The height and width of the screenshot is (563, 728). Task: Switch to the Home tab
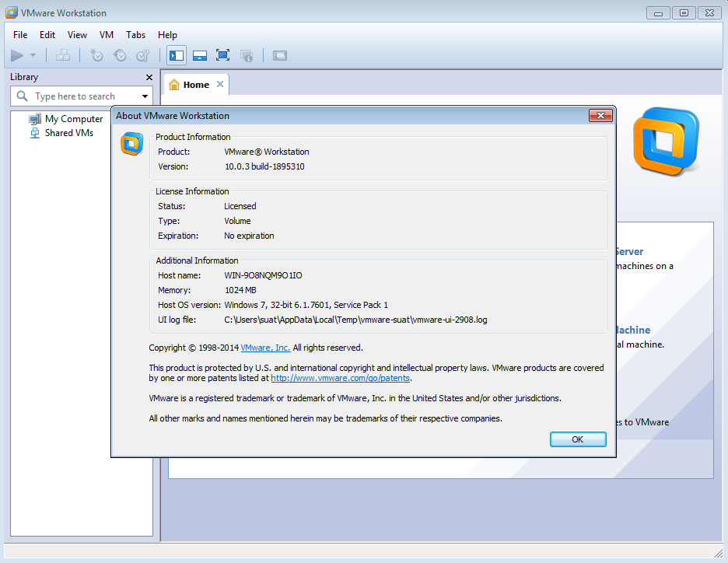(x=195, y=85)
